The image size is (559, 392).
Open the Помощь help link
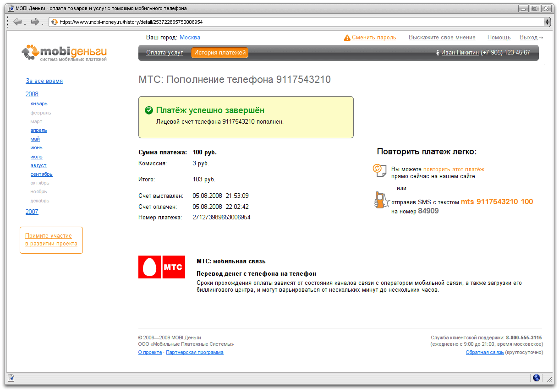tap(499, 38)
